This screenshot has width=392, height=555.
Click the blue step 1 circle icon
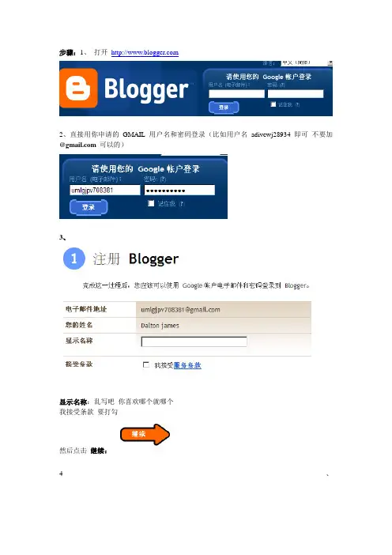(x=74, y=259)
